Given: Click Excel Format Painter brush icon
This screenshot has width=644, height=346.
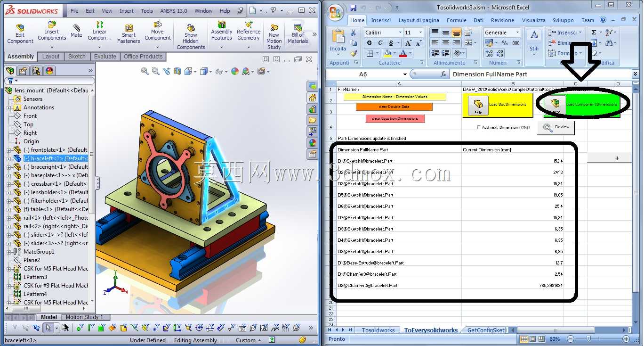Looking at the screenshot, I should (353, 54).
